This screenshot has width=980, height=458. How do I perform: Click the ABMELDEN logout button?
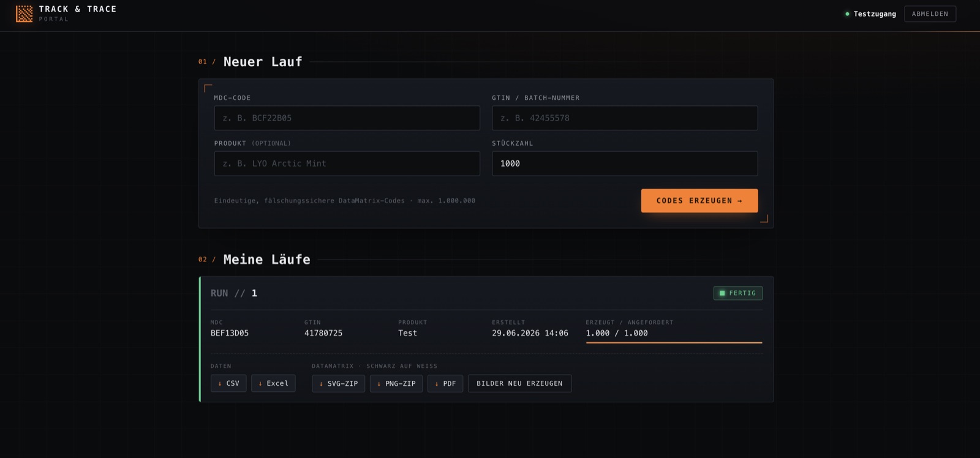click(930, 14)
